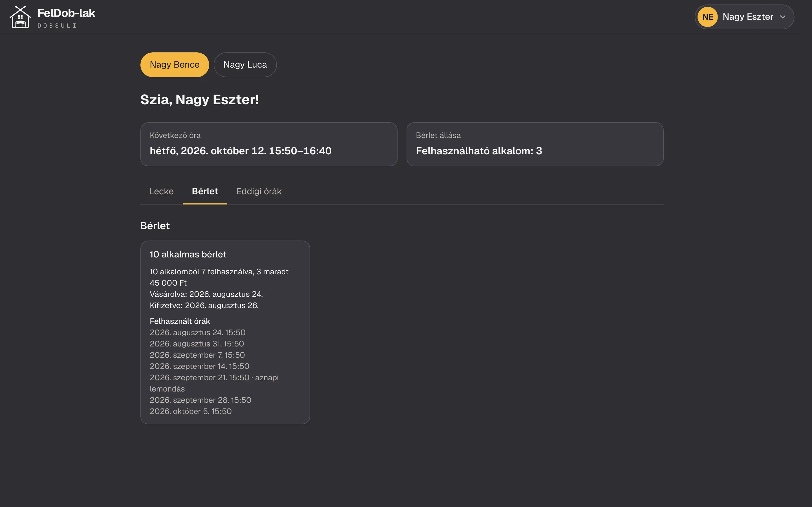Switch to the Nagy Luca student pill
Screen dimensions: 812x507
(245, 65)
